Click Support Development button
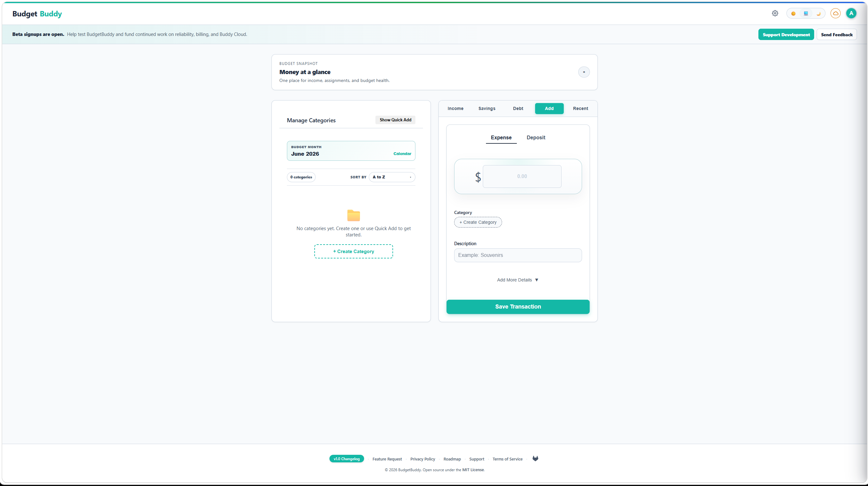Image resolution: width=868 pixels, height=486 pixels. tap(786, 35)
